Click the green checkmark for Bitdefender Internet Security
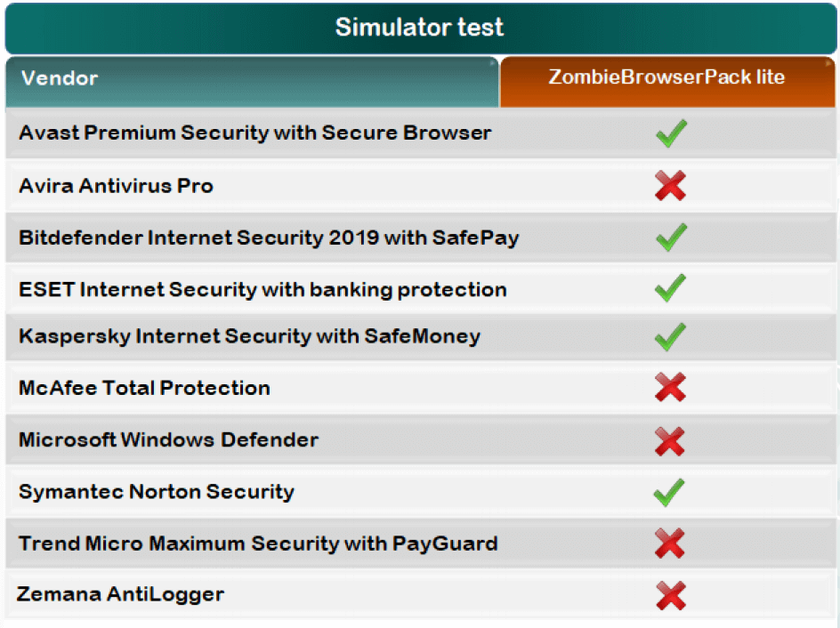The image size is (840, 628). pyautogui.click(x=671, y=238)
